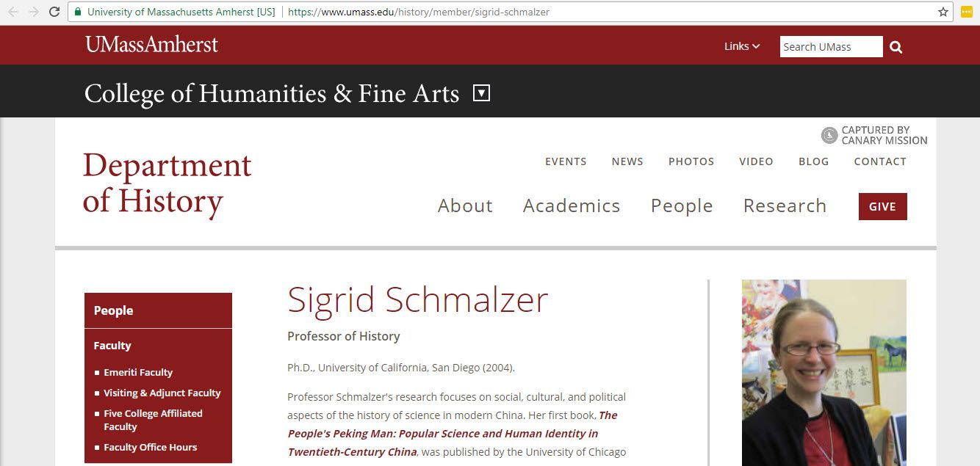Open the Emeriti Faculty link
The height and width of the screenshot is (466, 980).
[138, 372]
